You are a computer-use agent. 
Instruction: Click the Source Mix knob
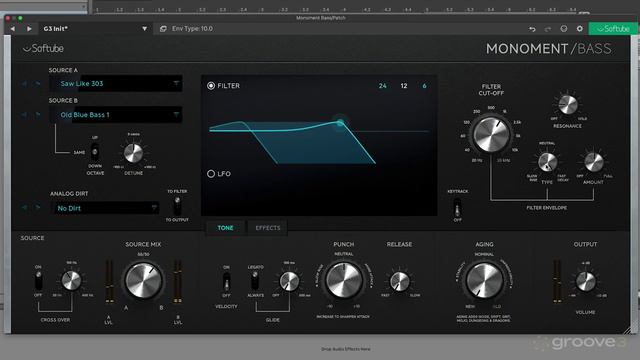point(143,281)
